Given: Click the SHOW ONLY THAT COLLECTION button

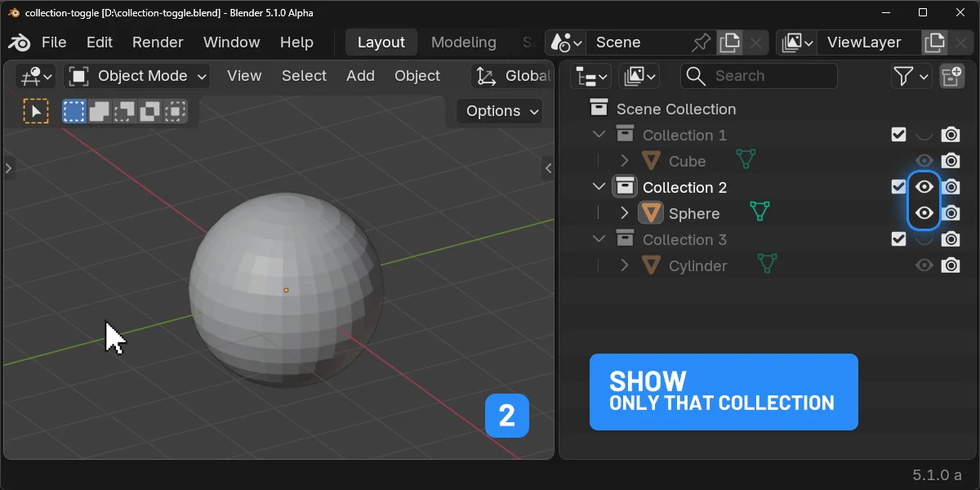Looking at the screenshot, I should 724,392.
